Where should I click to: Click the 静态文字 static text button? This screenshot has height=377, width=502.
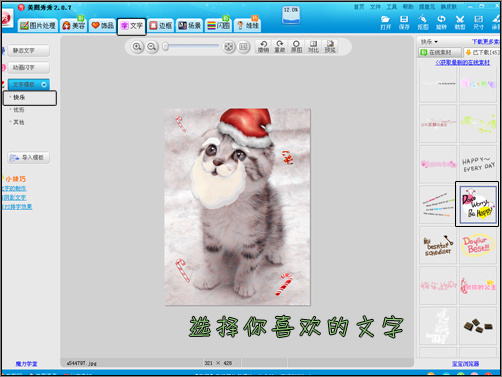[29, 51]
